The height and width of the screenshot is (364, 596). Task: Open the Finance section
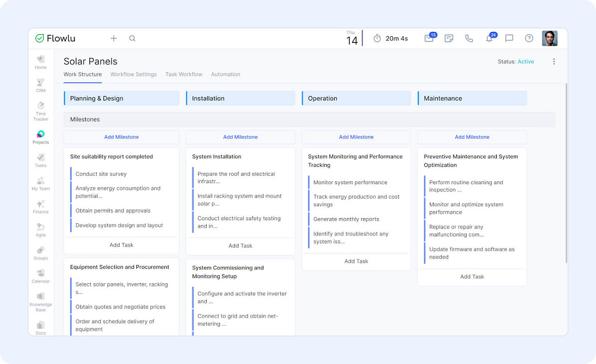[40, 205]
